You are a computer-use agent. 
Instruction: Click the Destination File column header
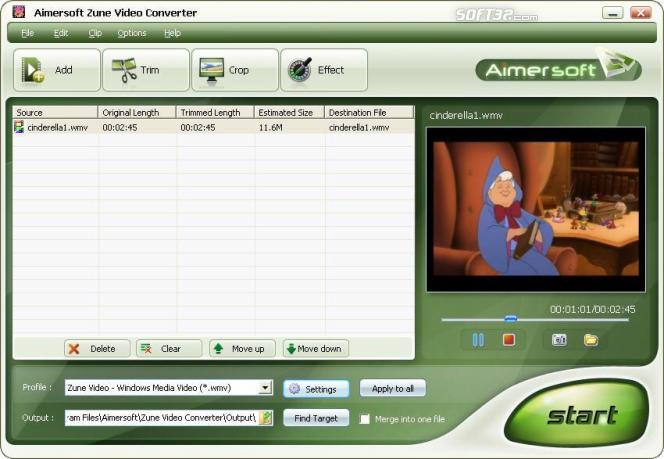coord(369,113)
